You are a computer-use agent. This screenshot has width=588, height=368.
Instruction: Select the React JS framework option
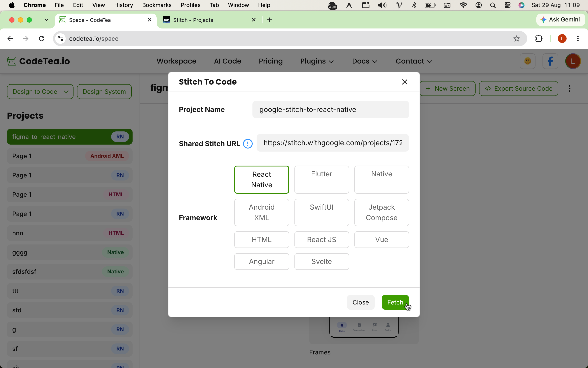322,240
